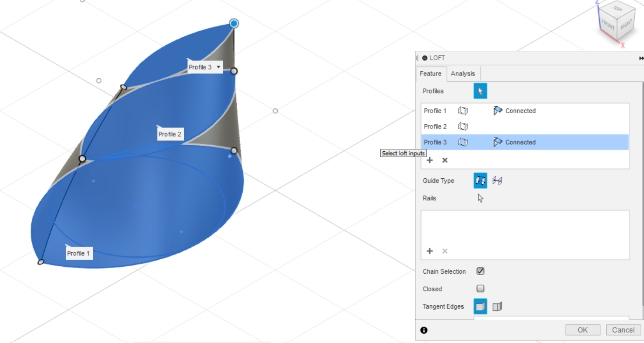The image size is (644, 343).
Task: Activate the Rails selection cursor
Action: point(480,198)
